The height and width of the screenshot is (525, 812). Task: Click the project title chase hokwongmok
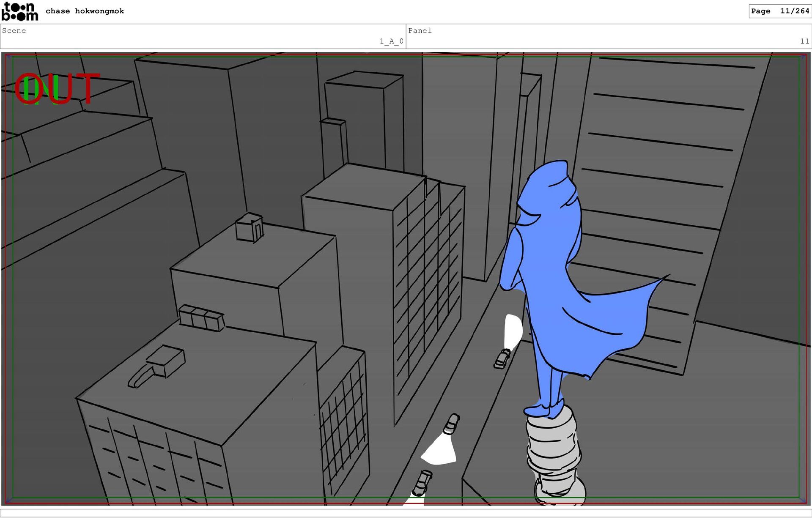tap(85, 11)
